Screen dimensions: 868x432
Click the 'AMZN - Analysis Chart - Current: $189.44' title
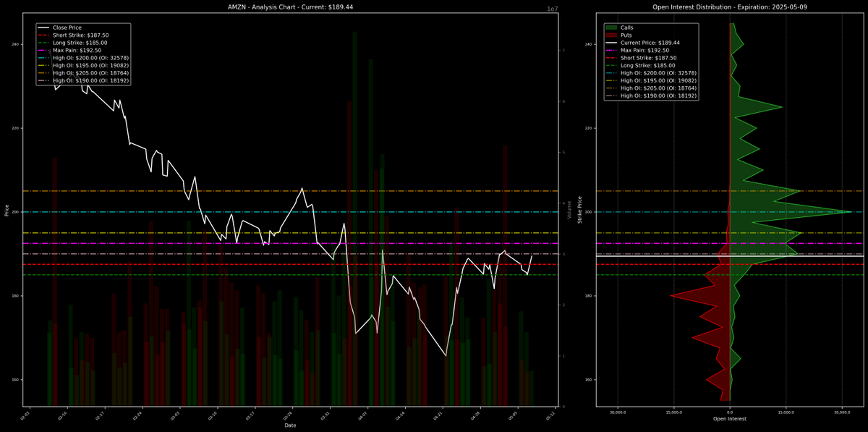click(290, 7)
